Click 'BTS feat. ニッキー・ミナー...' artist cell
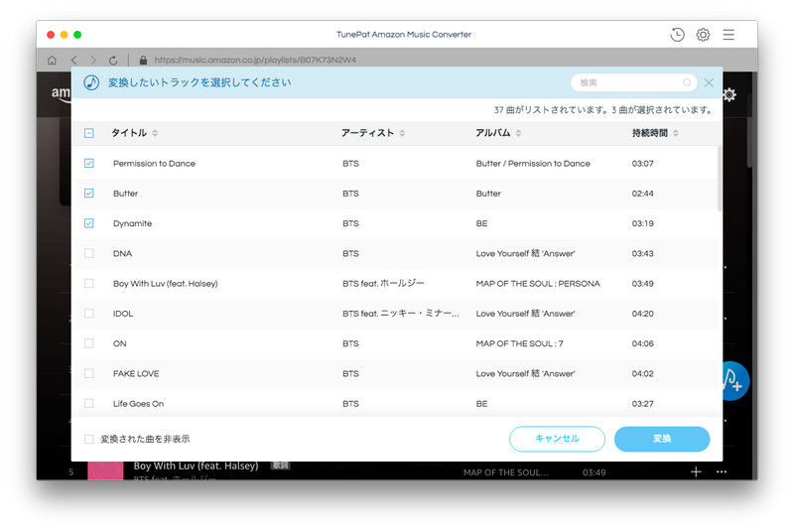The width and height of the screenshot is (794, 532). point(401,314)
